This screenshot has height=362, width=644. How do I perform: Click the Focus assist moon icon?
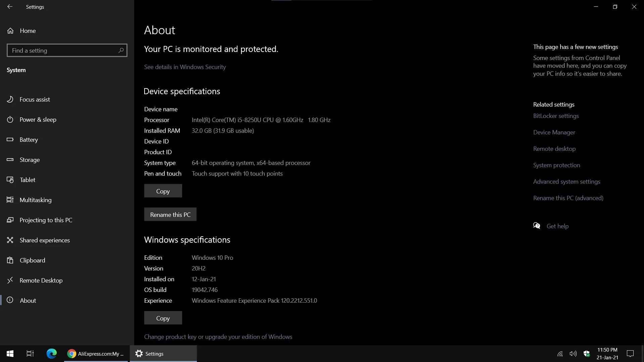[10, 99]
